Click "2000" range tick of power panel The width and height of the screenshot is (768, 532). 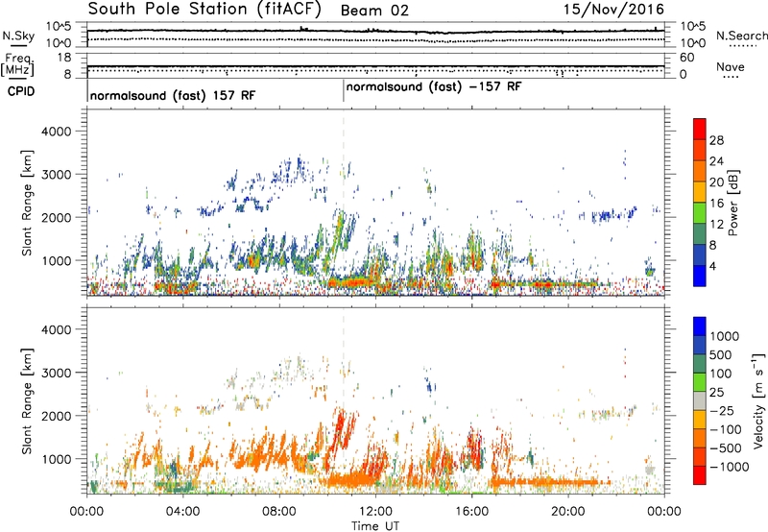(56, 218)
